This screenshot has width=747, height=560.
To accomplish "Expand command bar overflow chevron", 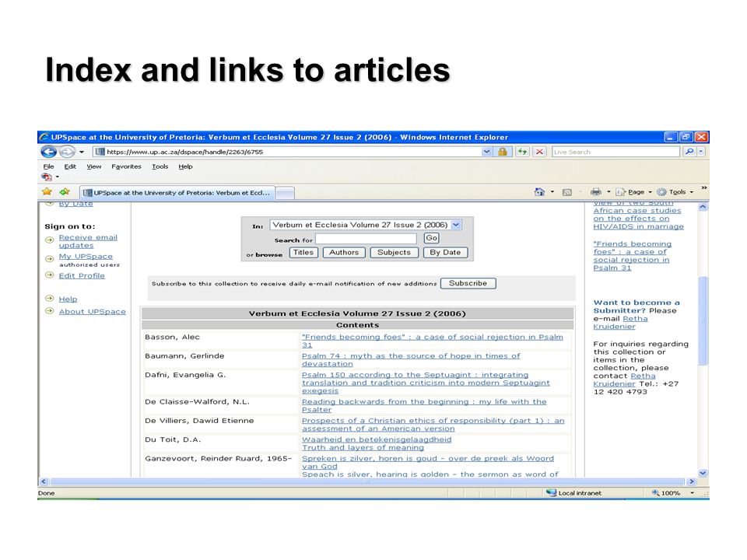I will pyautogui.click(x=703, y=188).
